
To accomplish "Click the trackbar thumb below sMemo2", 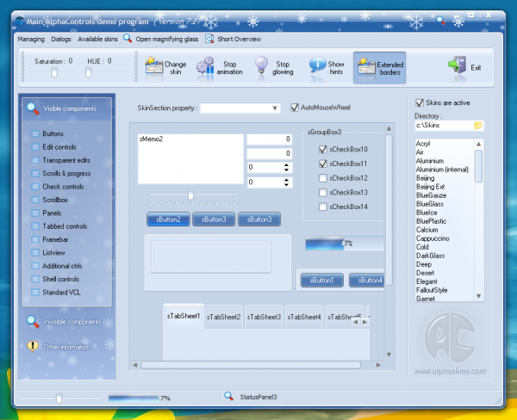I will pos(190,195).
